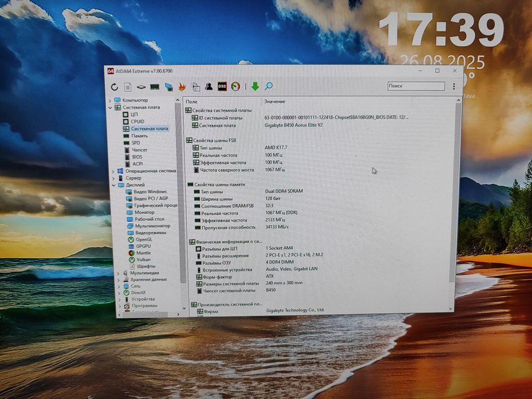
Task: Open the Report wizard clipboard icon
Action: (196, 87)
